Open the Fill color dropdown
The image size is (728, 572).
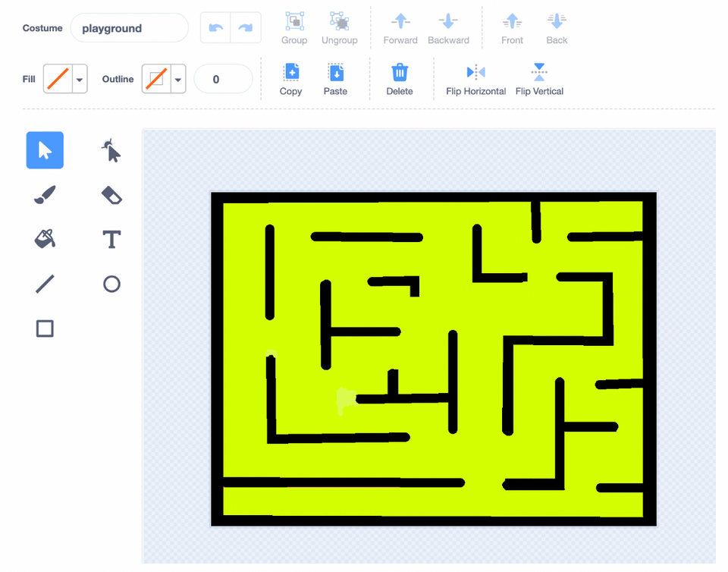pyautogui.click(x=77, y=79)
